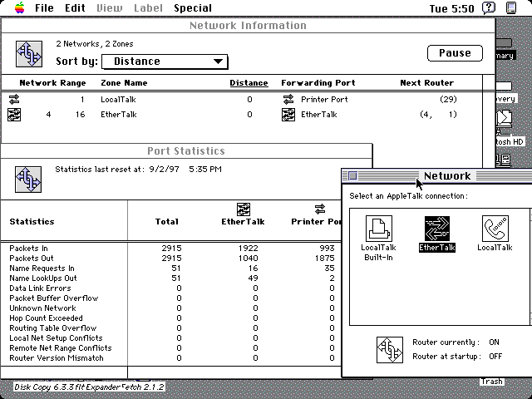Click the Router Version Mismatch row
Screen dimensions: 532x399
coord(172,358)
